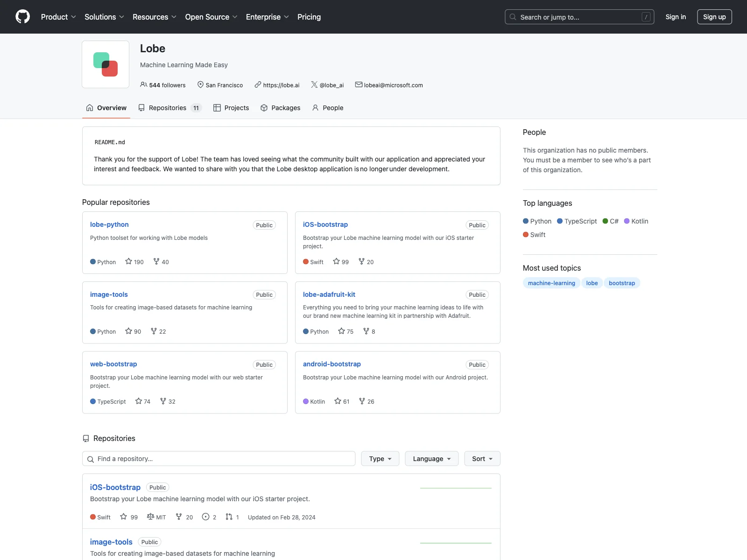This screenshot has width=747, height=560.
Task: Open iOS-bootstrap in the Repositories list
Action: (115, 487)
